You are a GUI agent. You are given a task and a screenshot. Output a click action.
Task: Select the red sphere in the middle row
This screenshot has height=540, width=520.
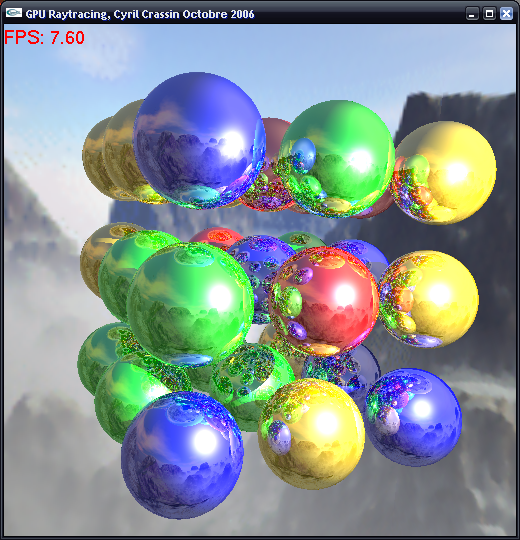324,301
